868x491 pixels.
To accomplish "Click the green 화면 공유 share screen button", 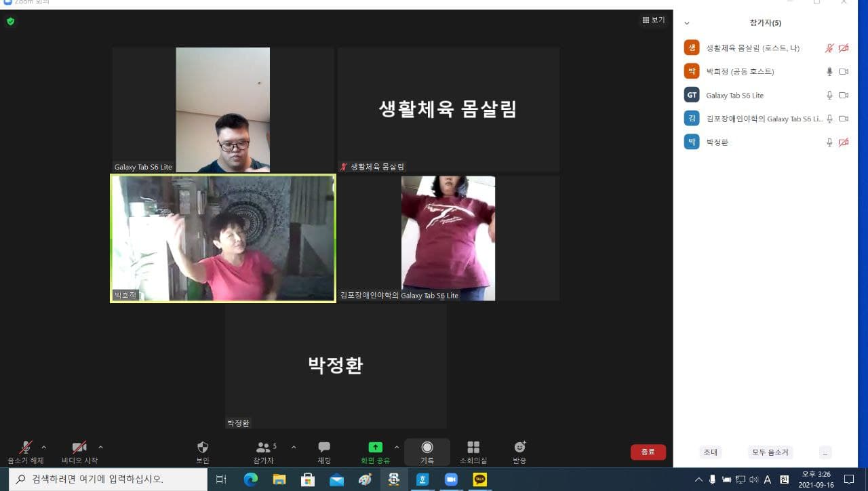I will coord(375,452).
